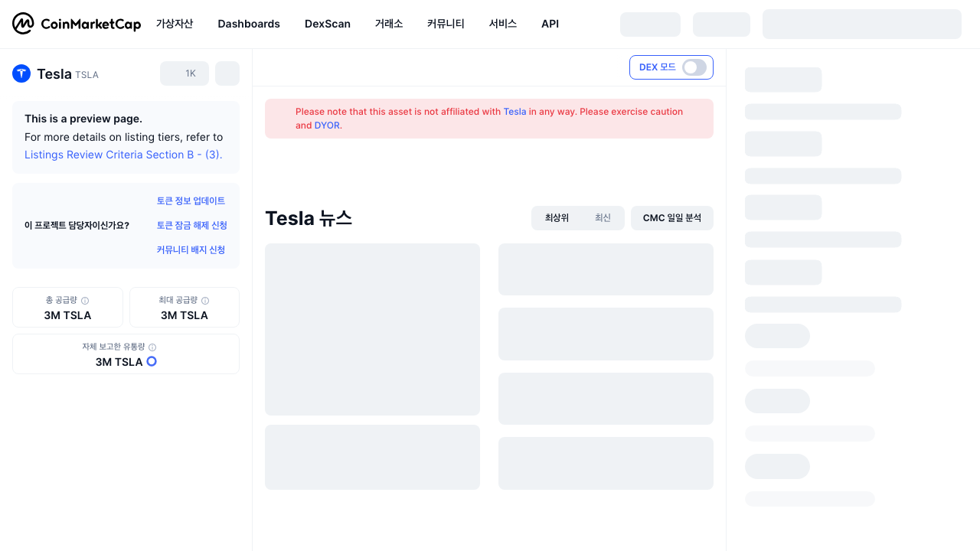Image resolution: width=980 pixels, height=551 pixels.
Task: Click the CoinMarketCap logo
Action: (x=77, y=24)
